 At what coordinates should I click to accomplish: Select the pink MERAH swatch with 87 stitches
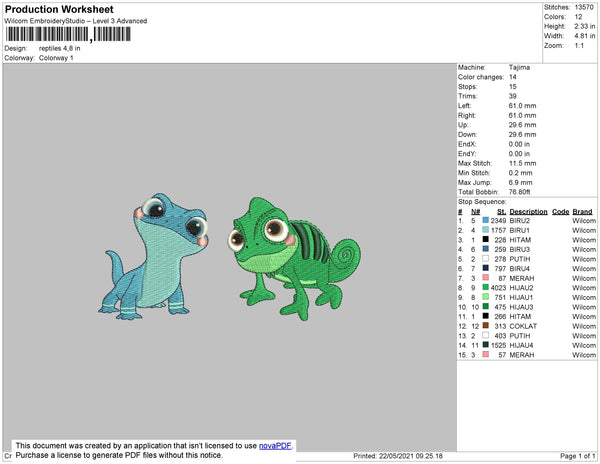point(486,278)
